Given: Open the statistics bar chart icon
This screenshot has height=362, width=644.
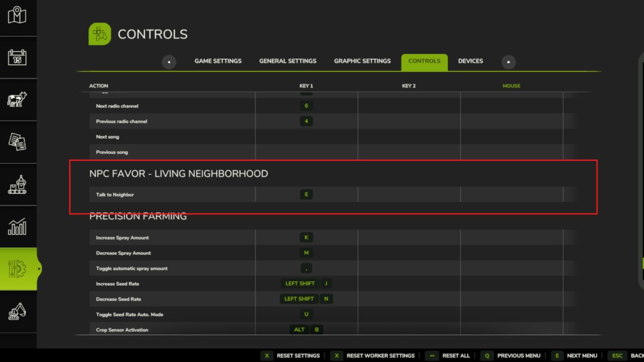Looking at the screenshot, I should (17, 227).
